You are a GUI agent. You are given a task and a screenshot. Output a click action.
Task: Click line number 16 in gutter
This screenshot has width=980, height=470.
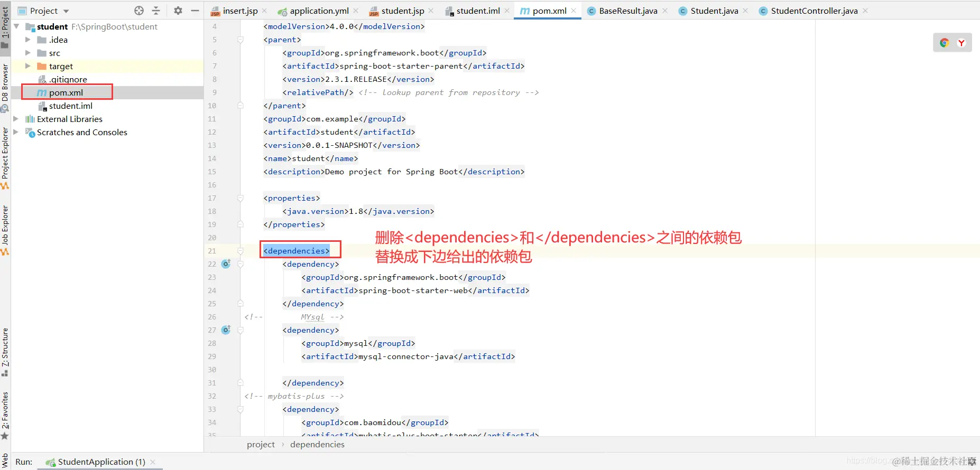pyautogui.click(x=212, y=185)
